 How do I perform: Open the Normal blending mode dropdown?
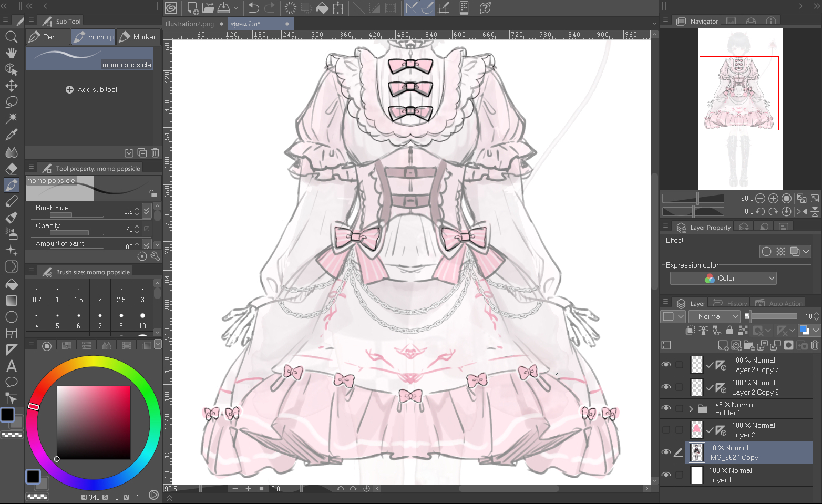tap(714, 316)
